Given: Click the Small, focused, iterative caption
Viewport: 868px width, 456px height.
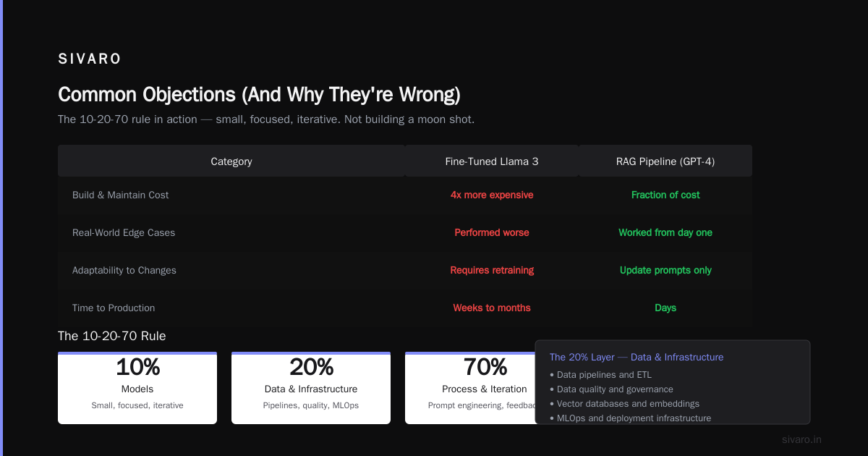Looking at the screenshot, I should coord(137,405).
